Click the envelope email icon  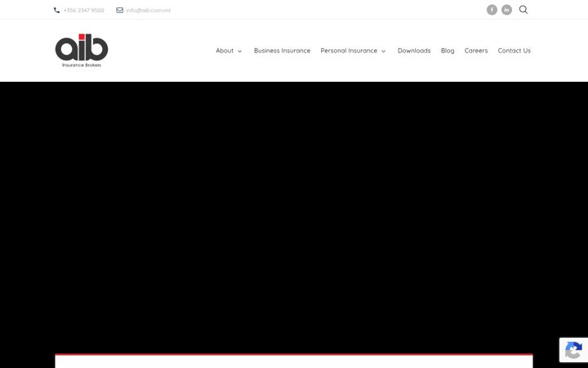click(119, 10)
